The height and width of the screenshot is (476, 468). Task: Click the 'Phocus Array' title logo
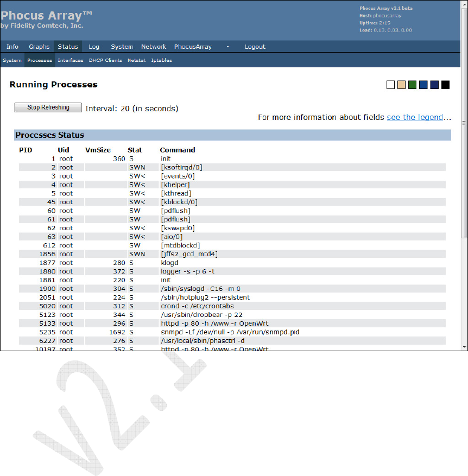tap(46, 15)
